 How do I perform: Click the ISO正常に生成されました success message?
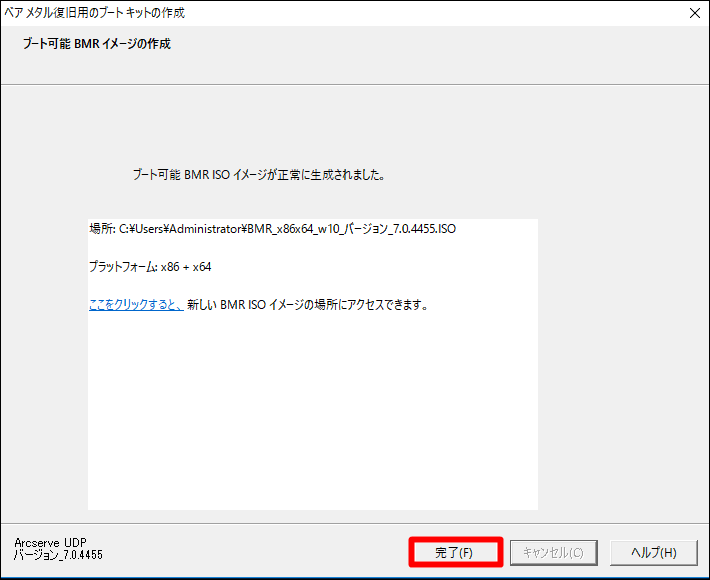coord(259,175)
